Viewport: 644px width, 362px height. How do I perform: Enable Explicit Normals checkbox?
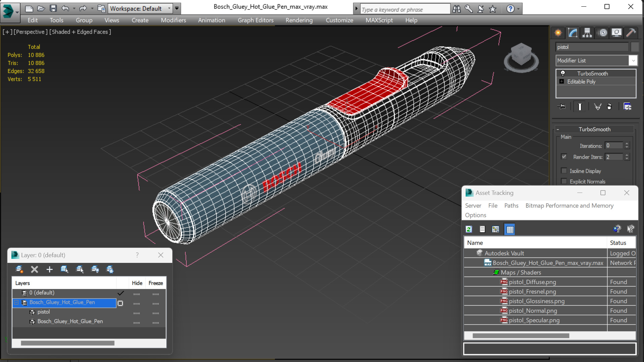pos(564,181)
